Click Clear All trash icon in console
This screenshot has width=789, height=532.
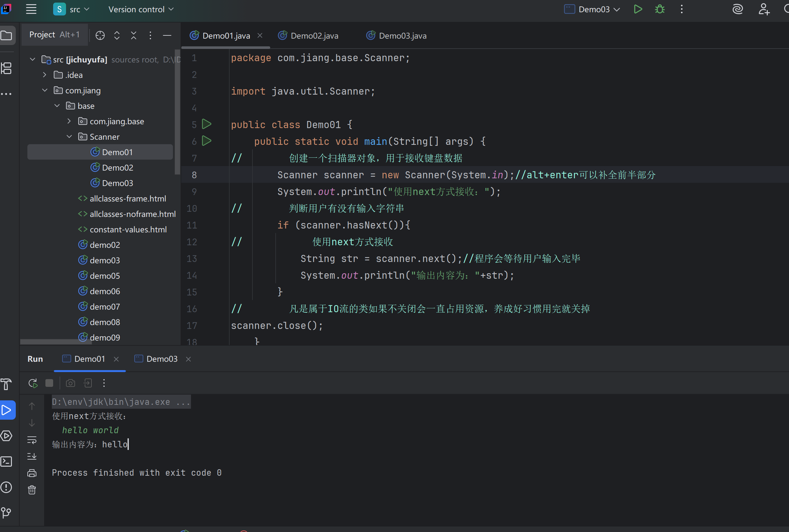point(32,490)
